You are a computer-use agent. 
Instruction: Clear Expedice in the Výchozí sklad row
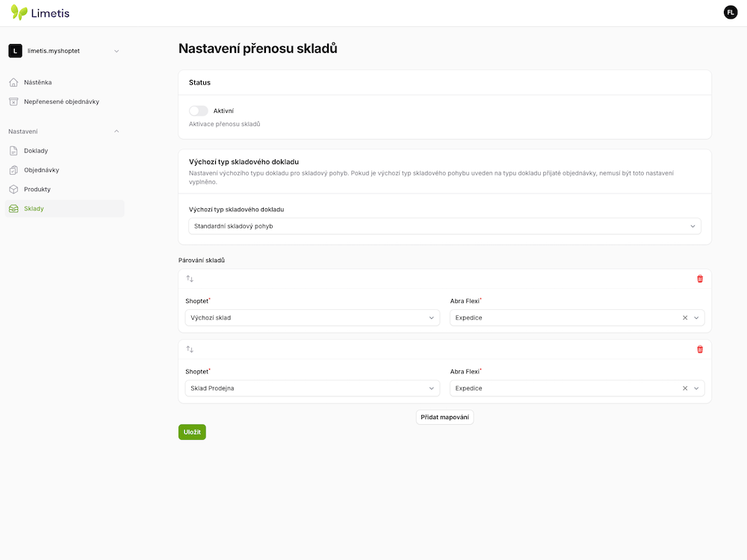(685, 317)
